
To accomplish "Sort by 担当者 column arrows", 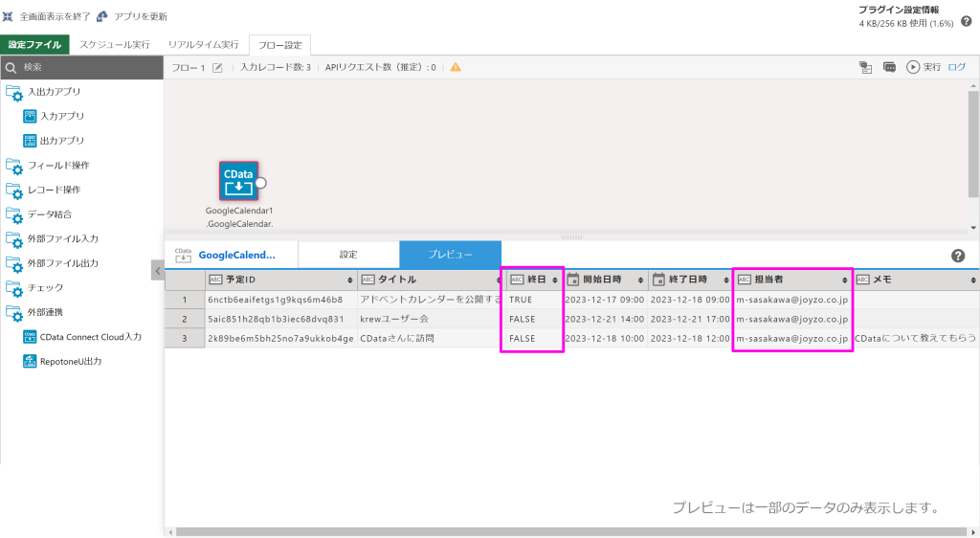I will (x=845, y=280).
